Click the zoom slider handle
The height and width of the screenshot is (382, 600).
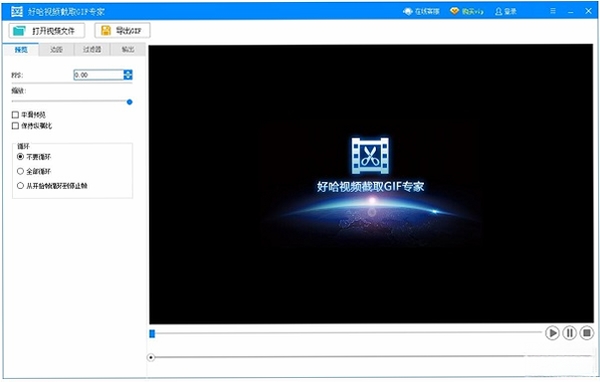129,102
